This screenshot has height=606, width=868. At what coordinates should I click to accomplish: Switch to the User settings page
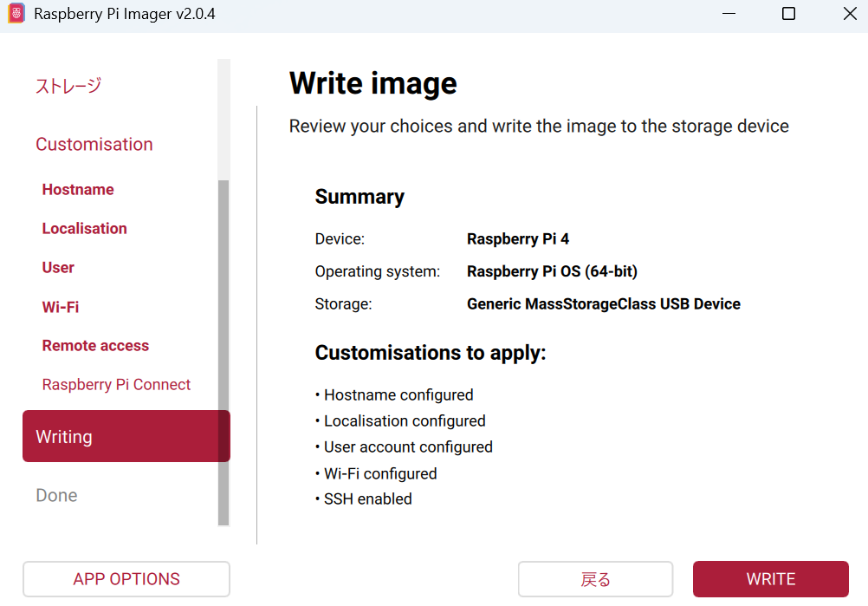point(58,268)
